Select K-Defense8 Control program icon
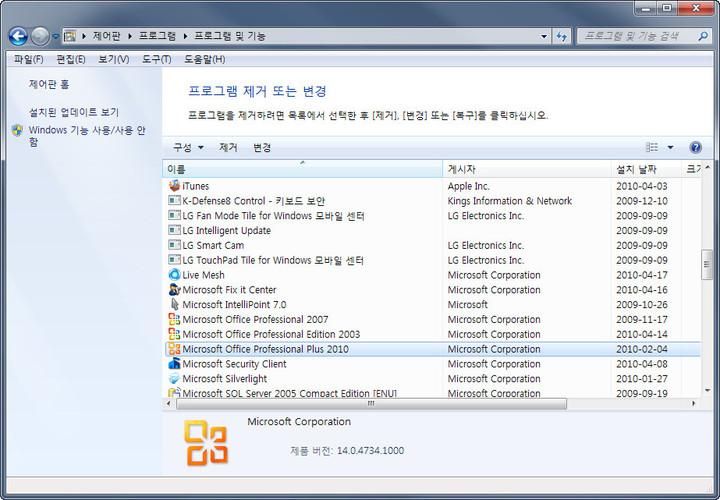 [x=174, y=200]
